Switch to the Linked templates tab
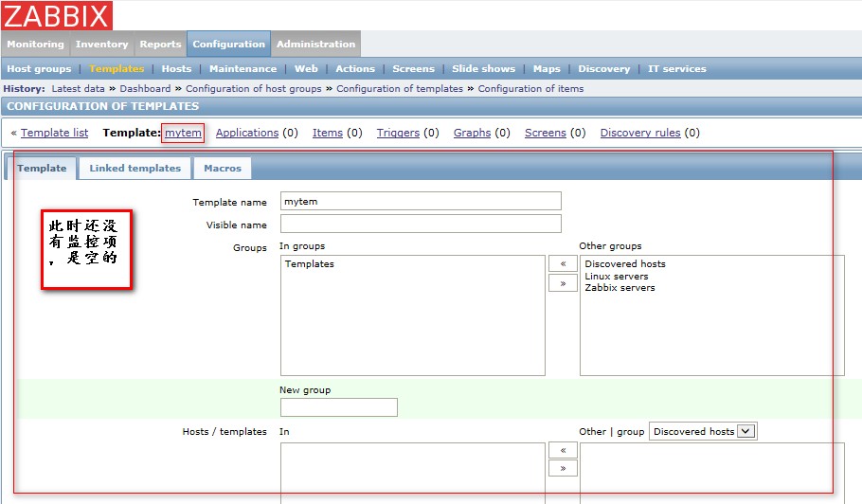The image size is (862, 504). (x=135, y=169)
